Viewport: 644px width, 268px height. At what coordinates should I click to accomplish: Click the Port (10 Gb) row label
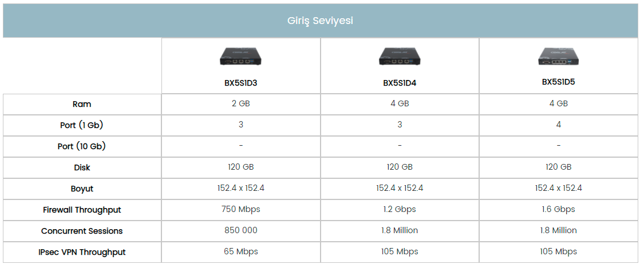click(x=82, y=146)
